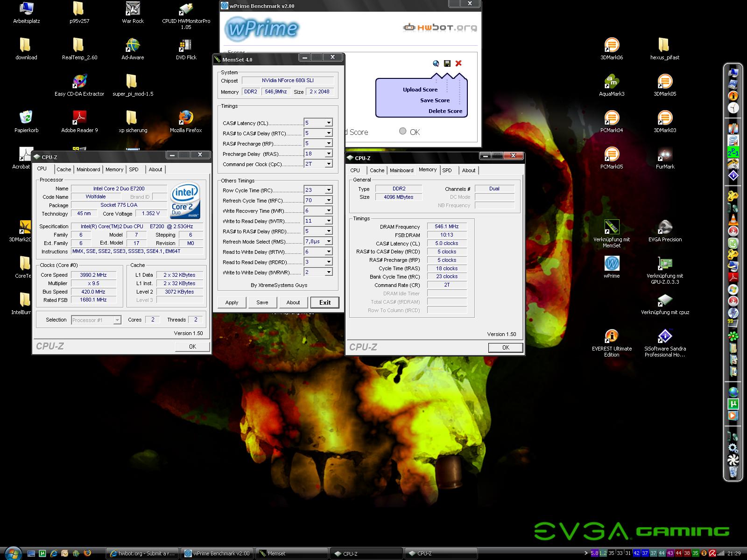
Task: Click wPrime red delete X icon
Action: (458, 63)
